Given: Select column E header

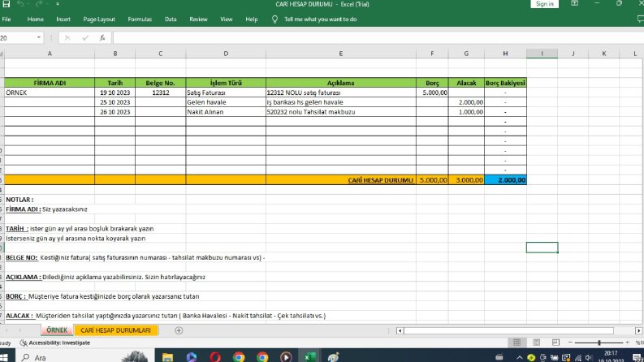Looking at the screenshot, I should coord(340,54).
